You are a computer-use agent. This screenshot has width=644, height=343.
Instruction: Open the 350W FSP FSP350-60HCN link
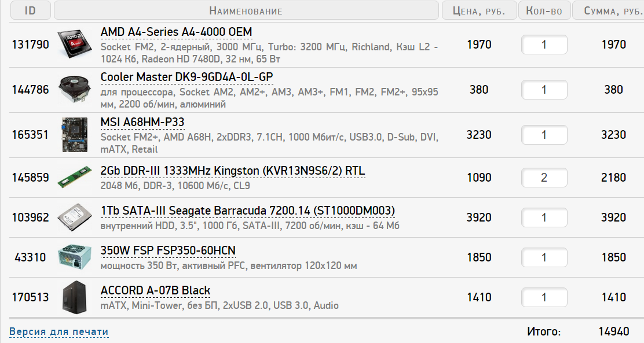(x=168, y=250)
